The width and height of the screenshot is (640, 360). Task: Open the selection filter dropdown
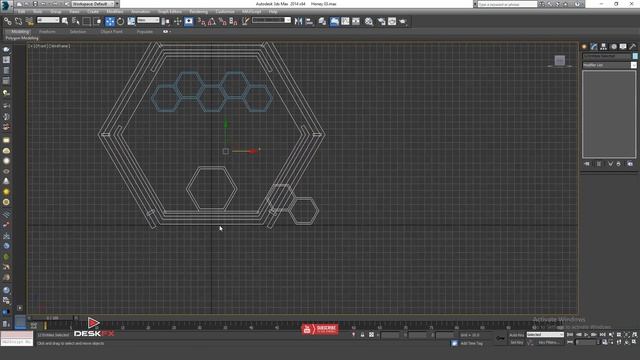48,20
